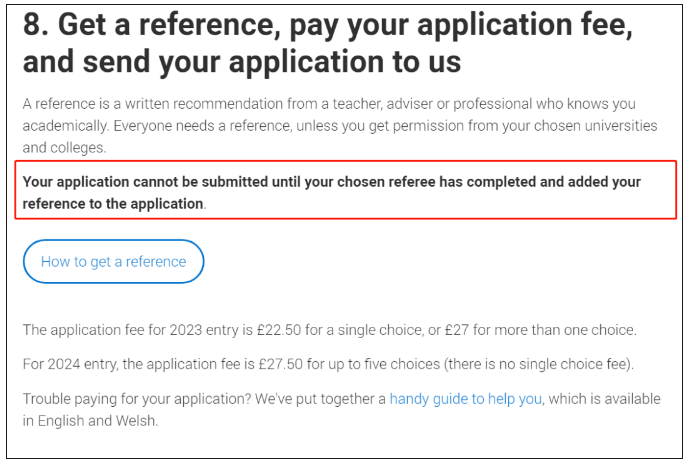
Task: Click the 'pay your application fee' heading words
Action: [461, 25]
